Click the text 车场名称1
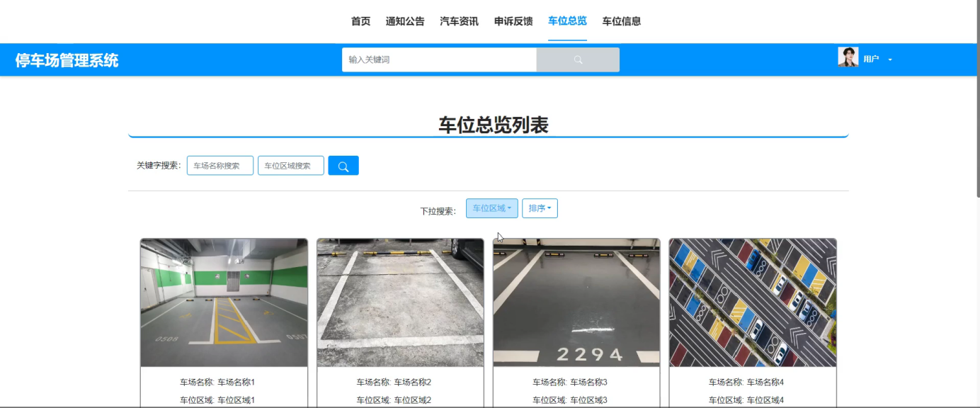The height and width of the screenshot is (408, 980). point(236,382)
